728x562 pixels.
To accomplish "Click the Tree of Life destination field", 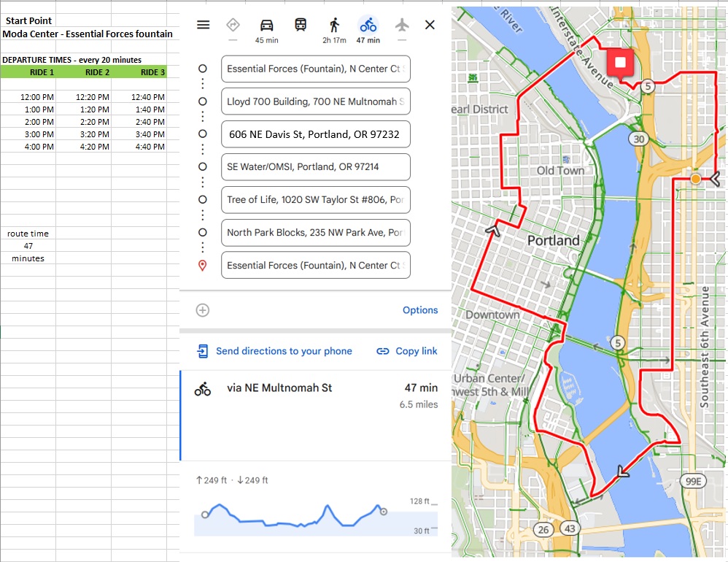I will [315, 199].
